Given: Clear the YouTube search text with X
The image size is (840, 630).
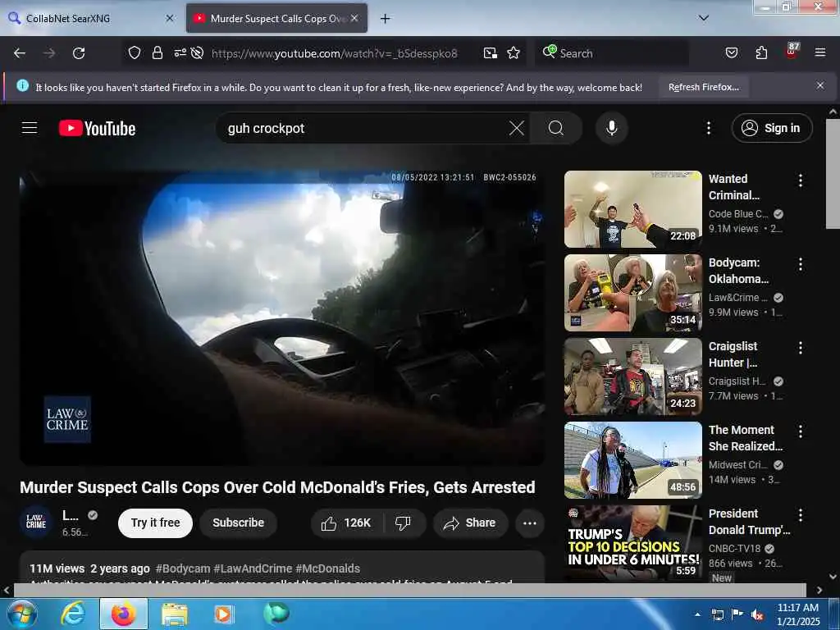Looking at the screenshot, I should coord(517,128).
